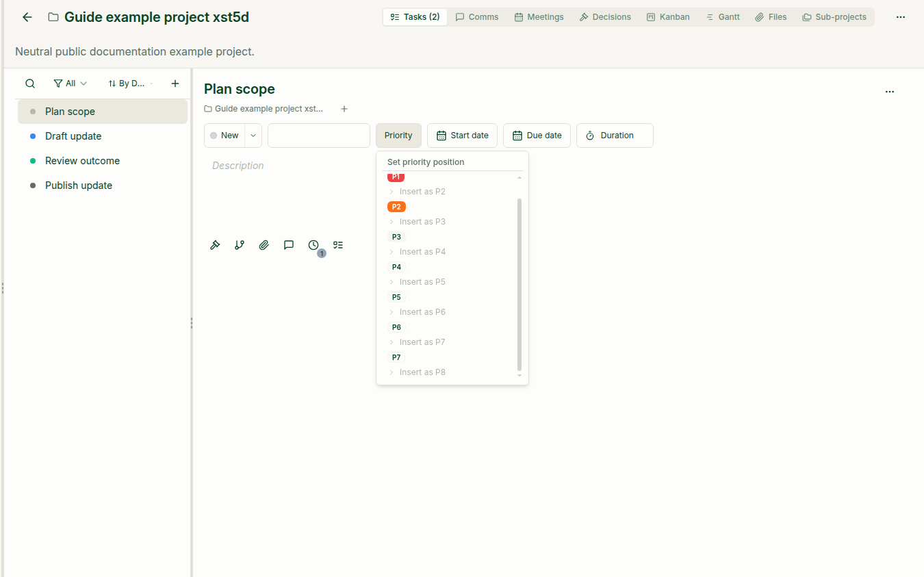Click the checklist icon below the description
Viewport: 924px width, 577px height.
tap(338, 245)
